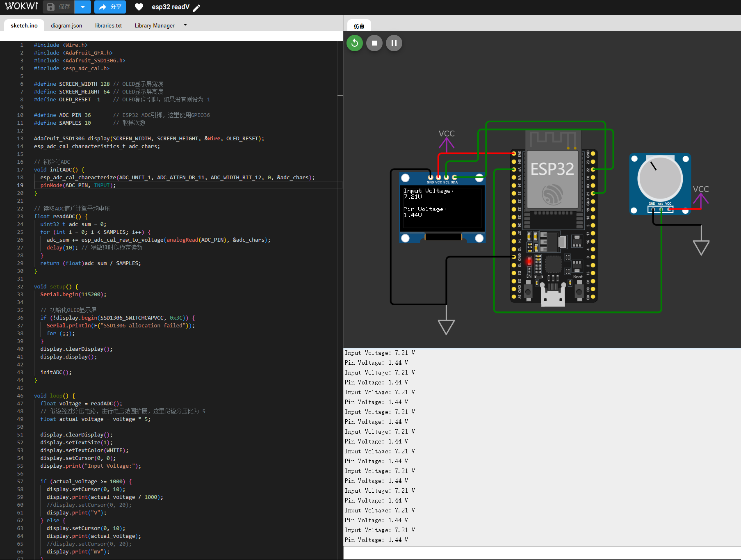Click the save button with disk icon
The image size is (741, 560).
(59, 7)
